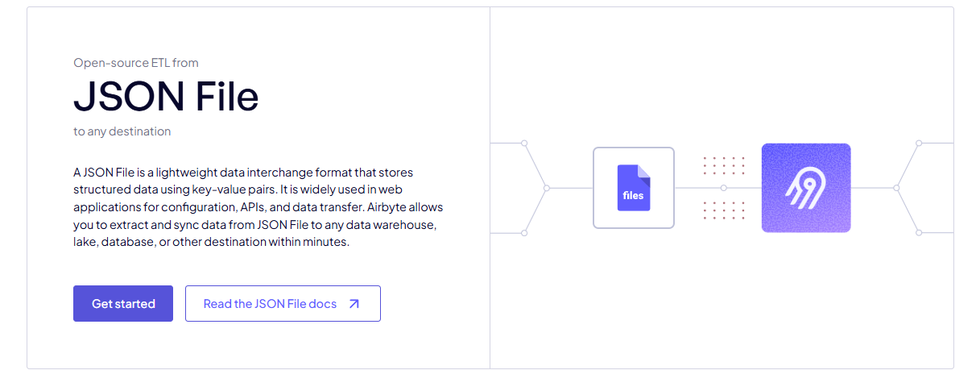Click the diagonal arrow icon in docs button
Image resolution: width=980 pixels, height=391 pixels.
pos(354,304)
